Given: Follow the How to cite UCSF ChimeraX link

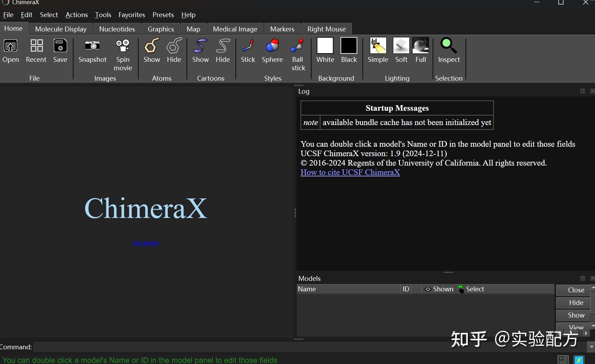Looking at the screenshot, I should 350,172.
